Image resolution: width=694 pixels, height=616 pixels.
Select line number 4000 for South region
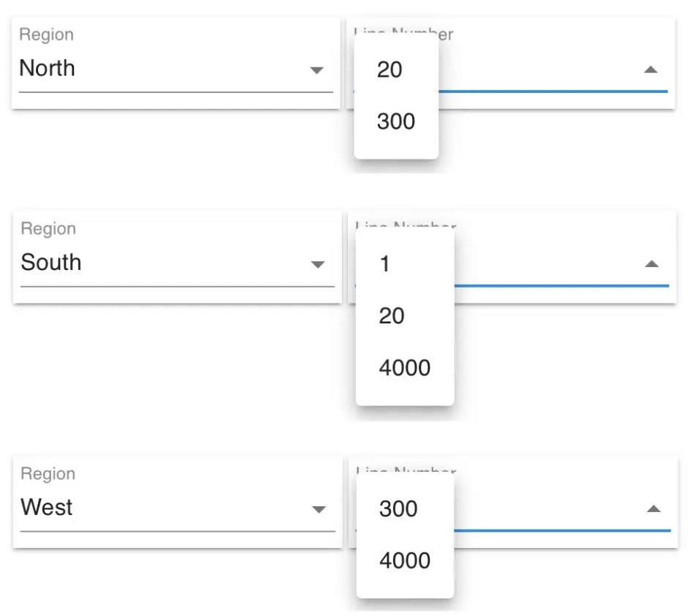pos(404,367)
